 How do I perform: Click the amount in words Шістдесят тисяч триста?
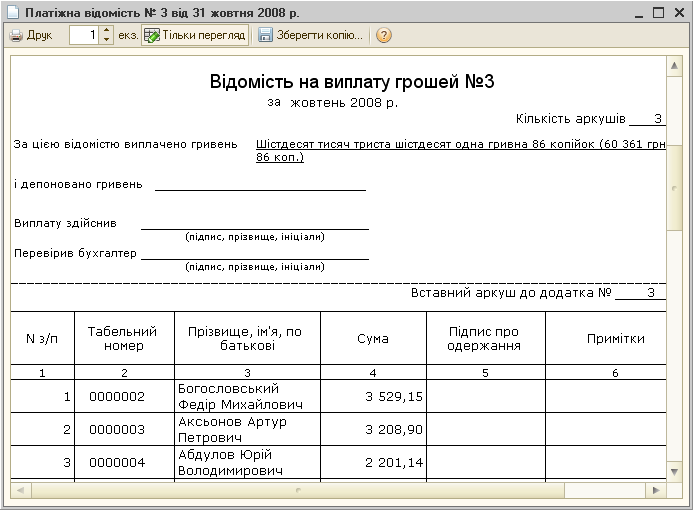coord(461,144)
